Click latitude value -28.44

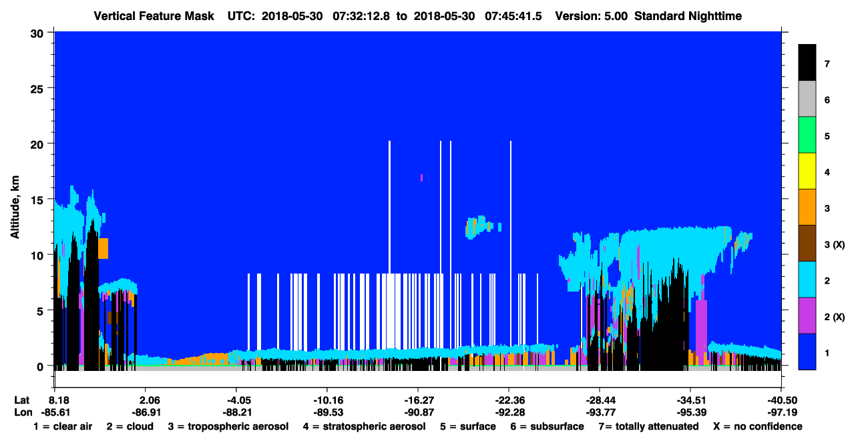(x=600, y=400)
